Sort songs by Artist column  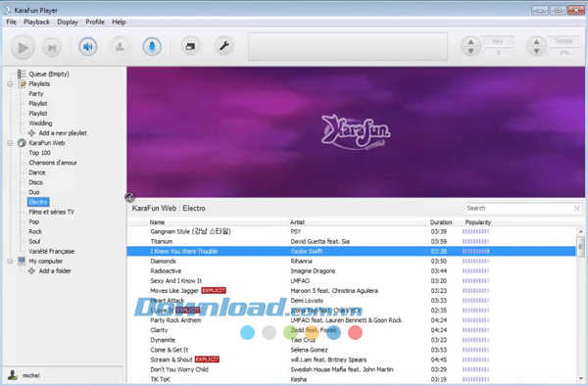coord(297,222)
